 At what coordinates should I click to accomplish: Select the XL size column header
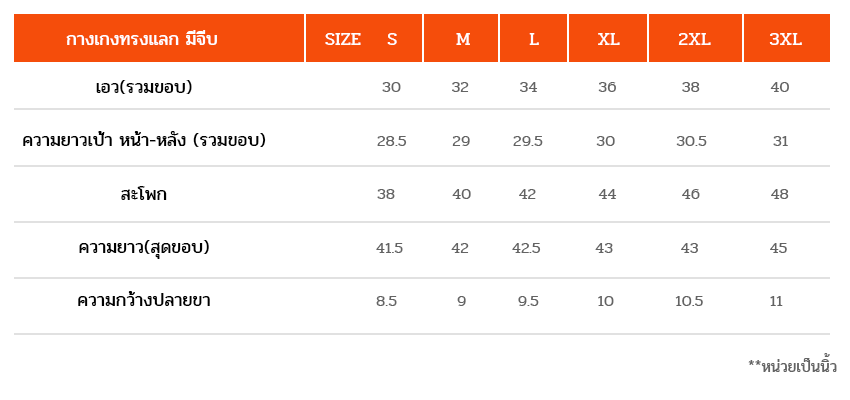pyautogui.click(x=608, y=38)
